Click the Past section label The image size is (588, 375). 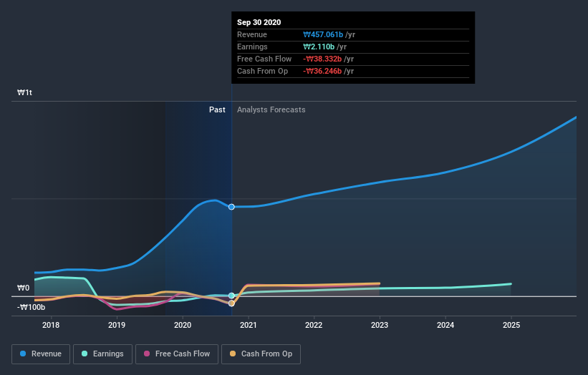coord(217,109)
